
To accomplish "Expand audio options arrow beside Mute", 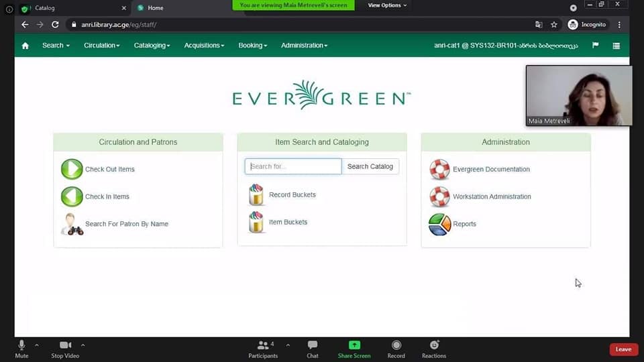I will coord(36,345).
